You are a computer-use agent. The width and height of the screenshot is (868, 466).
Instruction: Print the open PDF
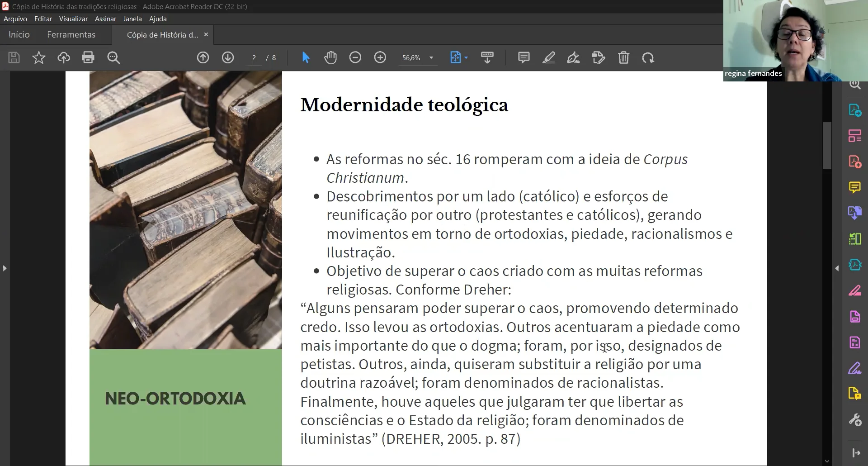(88, 57)
